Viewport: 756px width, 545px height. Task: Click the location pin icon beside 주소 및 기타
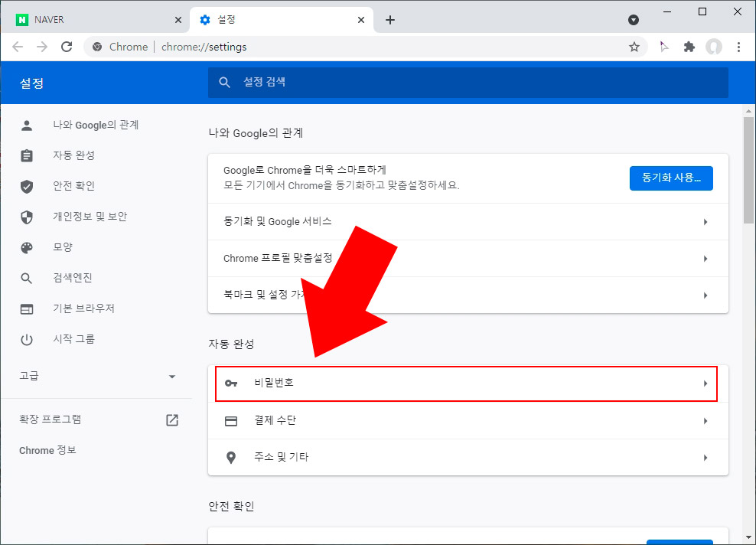231,457
